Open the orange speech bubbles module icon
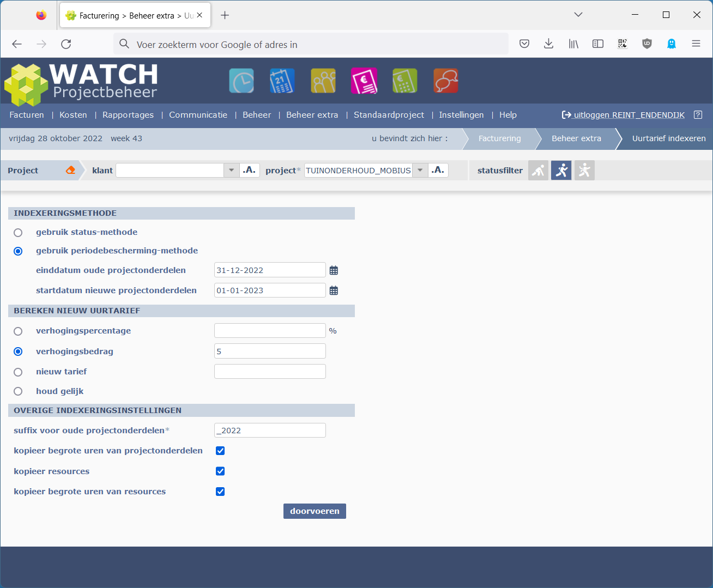Screen dimensions: 713x588 pos(446,81)
